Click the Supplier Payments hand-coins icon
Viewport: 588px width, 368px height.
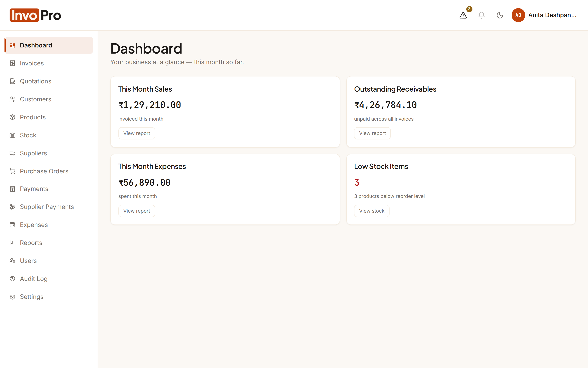coord(12,207)
